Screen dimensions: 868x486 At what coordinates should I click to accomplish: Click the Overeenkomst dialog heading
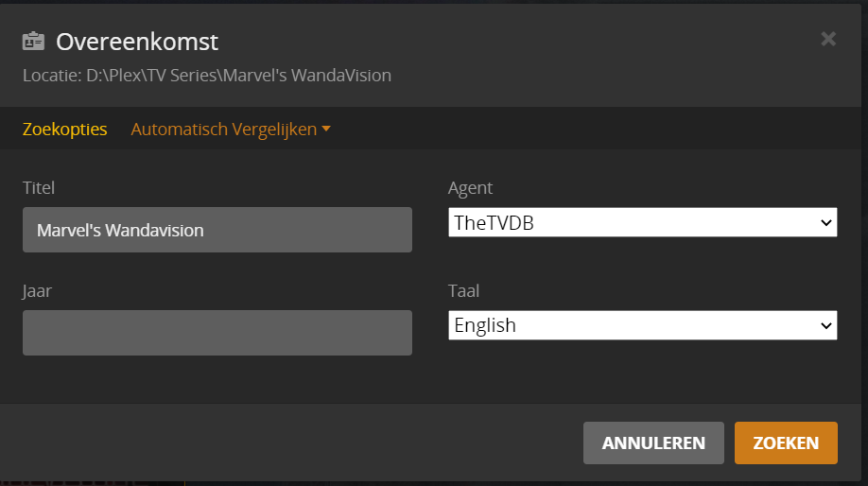[x=137, y=42]
